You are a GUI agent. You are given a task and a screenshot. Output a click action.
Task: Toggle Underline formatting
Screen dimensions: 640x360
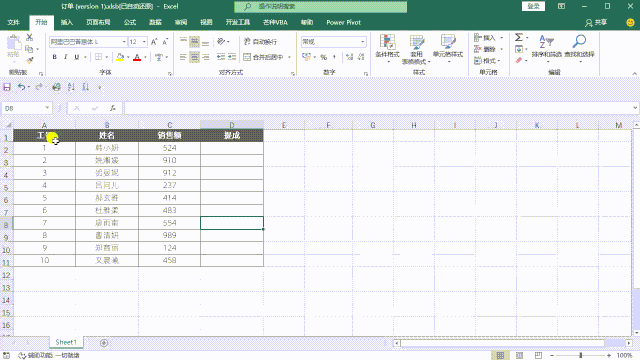[76, 57]
